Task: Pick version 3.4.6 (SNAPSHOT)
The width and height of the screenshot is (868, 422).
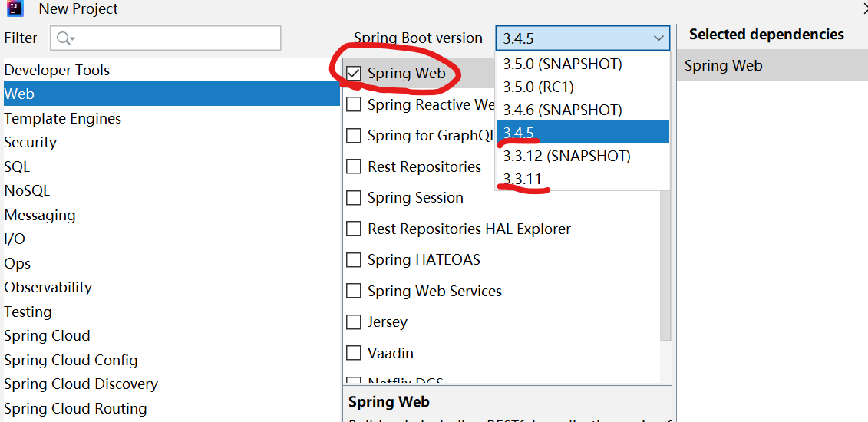Action: (583, 110)
